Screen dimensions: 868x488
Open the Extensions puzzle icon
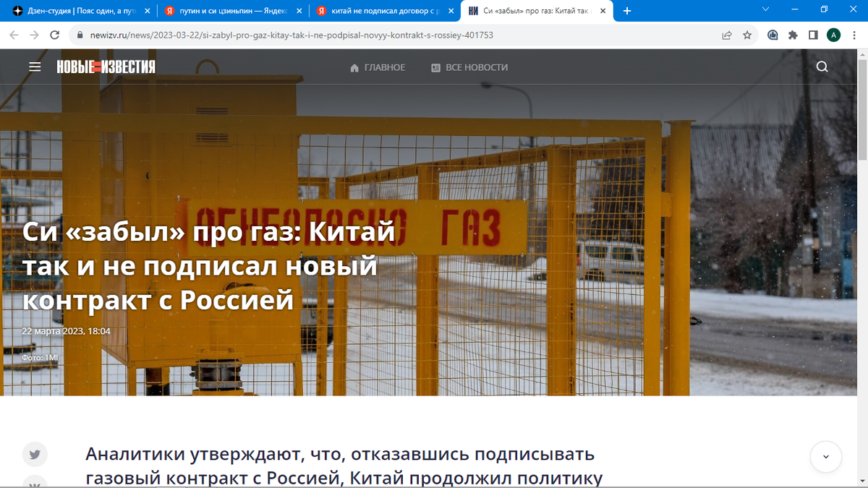(x=793, y=35)
